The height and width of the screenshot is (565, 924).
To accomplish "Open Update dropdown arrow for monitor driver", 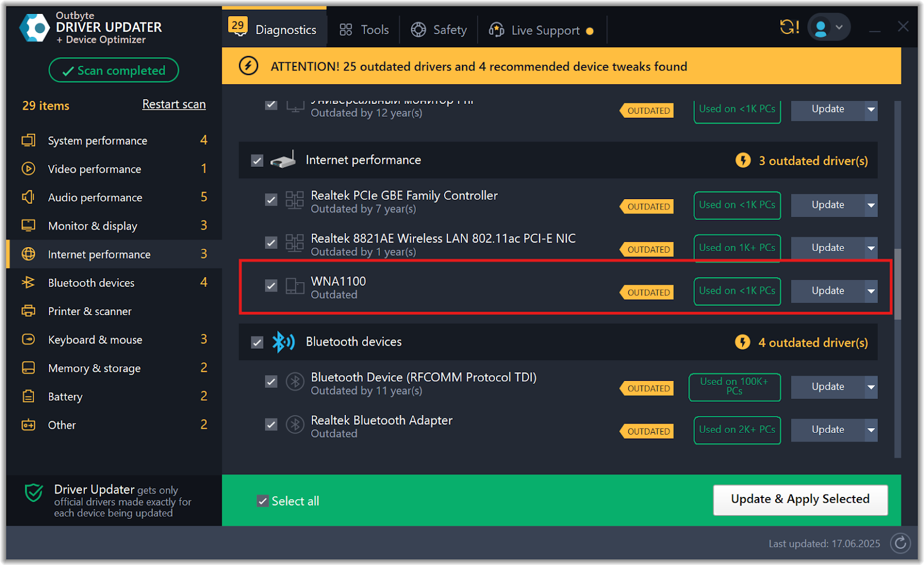I will (871, 109).
